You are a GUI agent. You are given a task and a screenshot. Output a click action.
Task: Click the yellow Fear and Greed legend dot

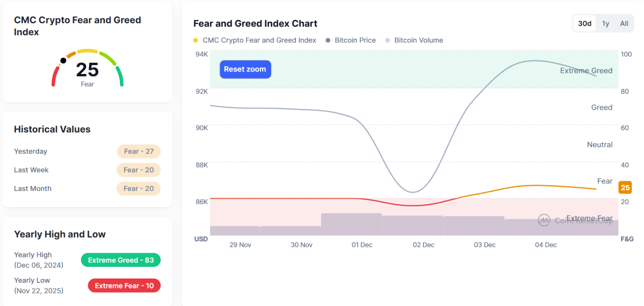coord(196,40)
